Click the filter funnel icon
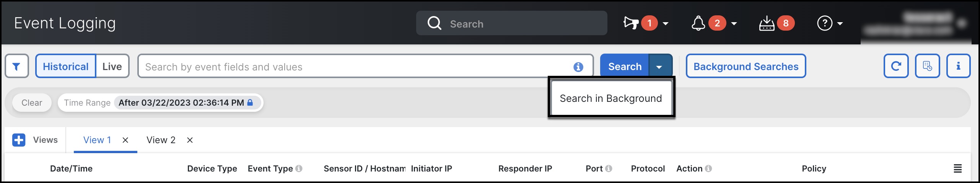Screen dimensions: 980x183 (16, 67)
